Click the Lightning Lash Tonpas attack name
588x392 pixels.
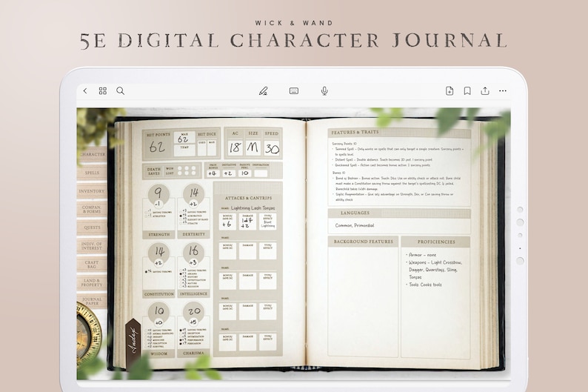(253, 207)
